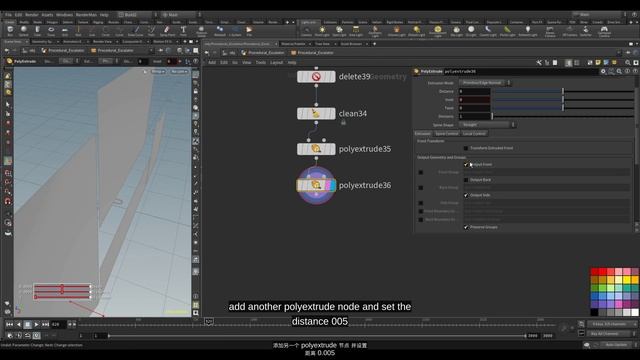Enable the Output Back checkbox
Screen dimensions: 640x360
tap(466, 180)
